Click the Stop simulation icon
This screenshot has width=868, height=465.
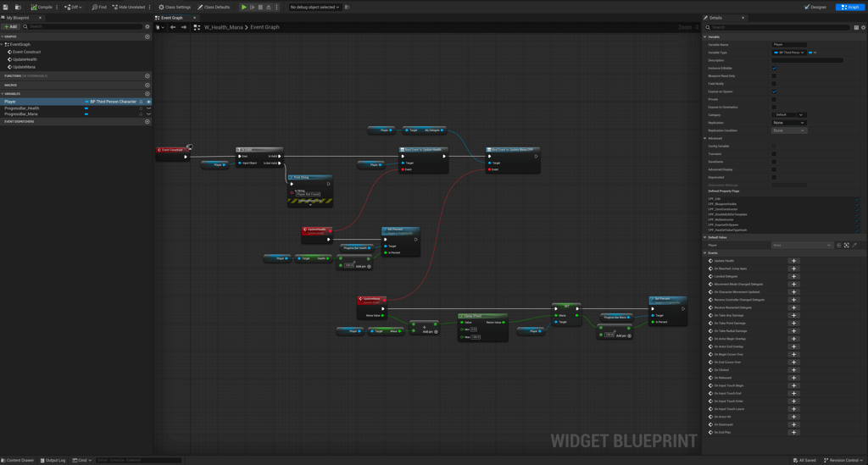click(x=260, y=7)
